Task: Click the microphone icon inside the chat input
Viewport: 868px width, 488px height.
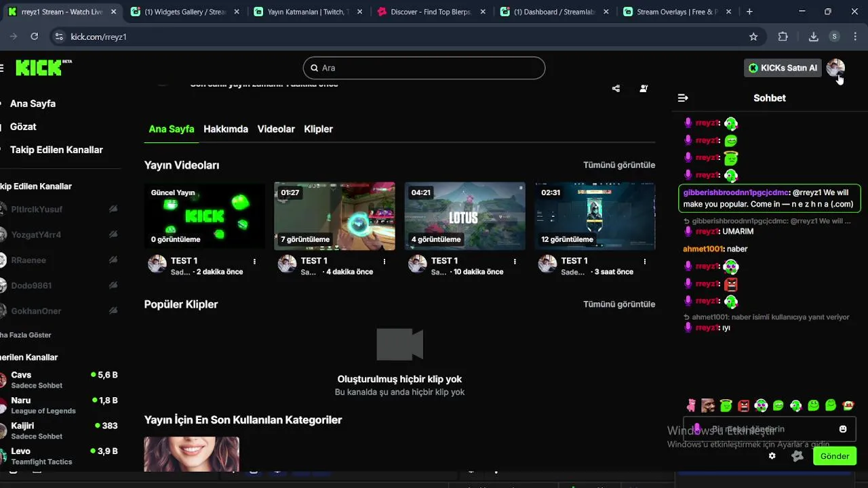Action: click(x=696, y=429)
